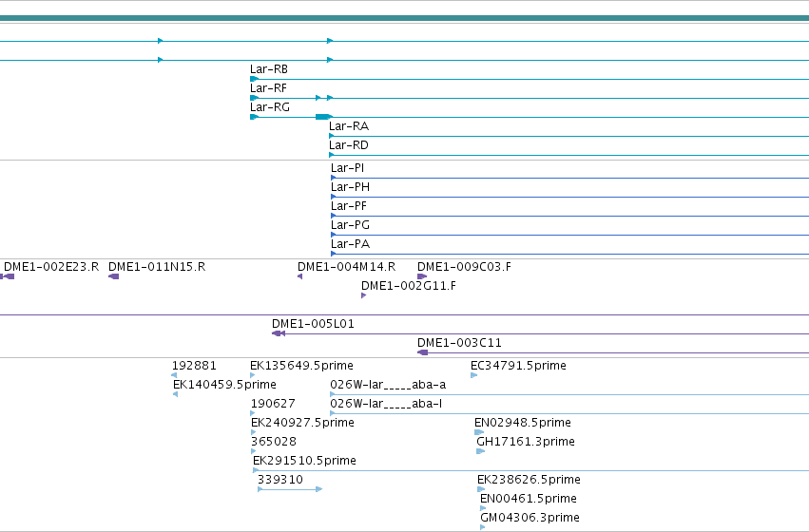This screenshot has height=532, width=809.
Task: Click the DME1-003C11 arrowhead glyph
Action: tap(422, 353)
